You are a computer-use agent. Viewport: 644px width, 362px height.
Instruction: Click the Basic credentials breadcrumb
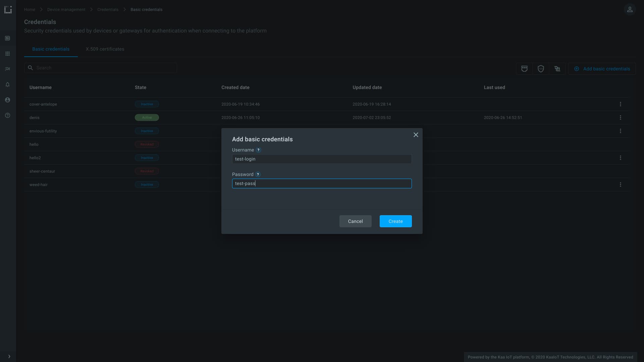tap(146, 9)
